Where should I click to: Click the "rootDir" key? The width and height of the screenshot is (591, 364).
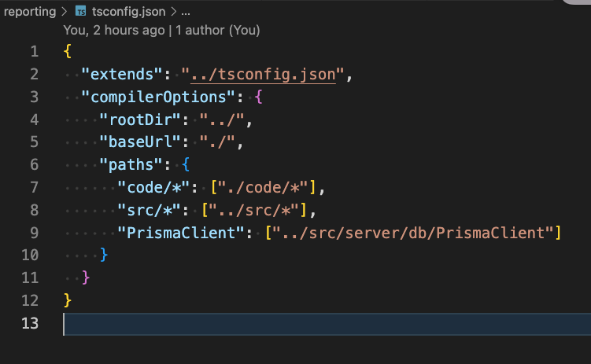(140, 119)
